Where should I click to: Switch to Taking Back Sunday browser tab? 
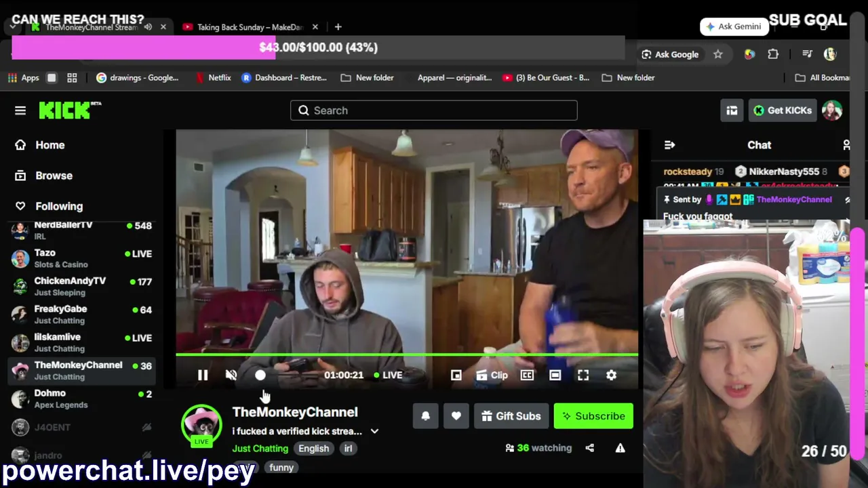click(250, 27)
